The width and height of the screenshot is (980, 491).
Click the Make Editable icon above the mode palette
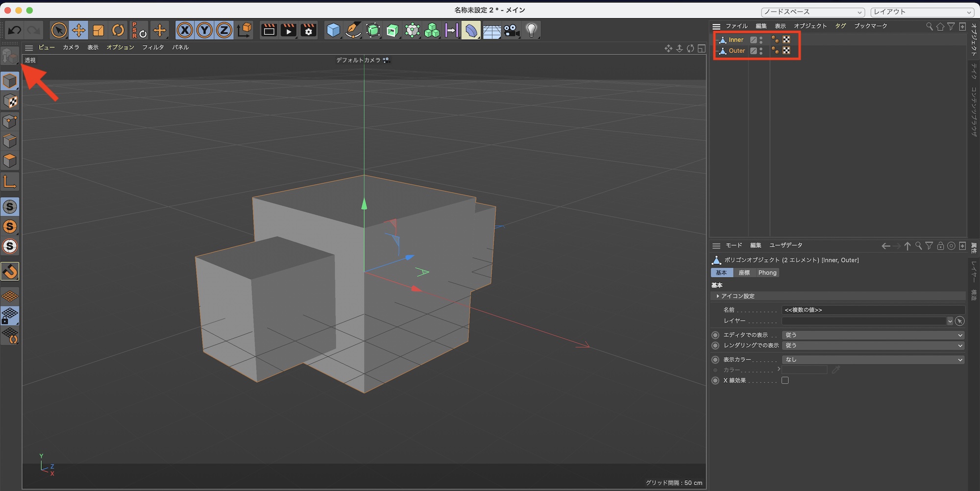point(10,56)
